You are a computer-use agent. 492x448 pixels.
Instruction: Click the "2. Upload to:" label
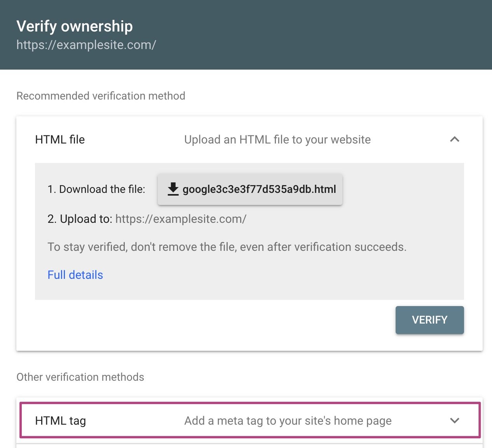(80, 219)
